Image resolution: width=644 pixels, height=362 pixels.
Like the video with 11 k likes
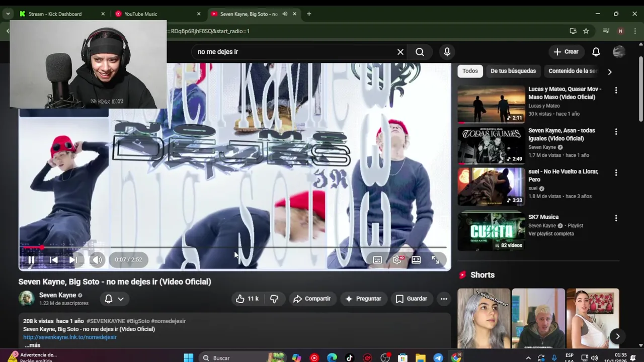click(x=248, y=299)
